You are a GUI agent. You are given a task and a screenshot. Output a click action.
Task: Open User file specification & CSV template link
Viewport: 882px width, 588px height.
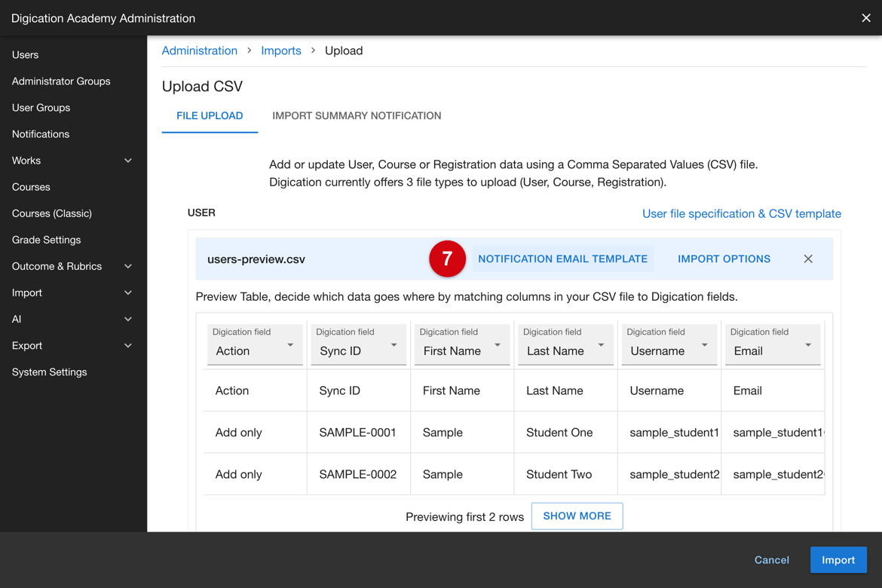coord(741,214)
